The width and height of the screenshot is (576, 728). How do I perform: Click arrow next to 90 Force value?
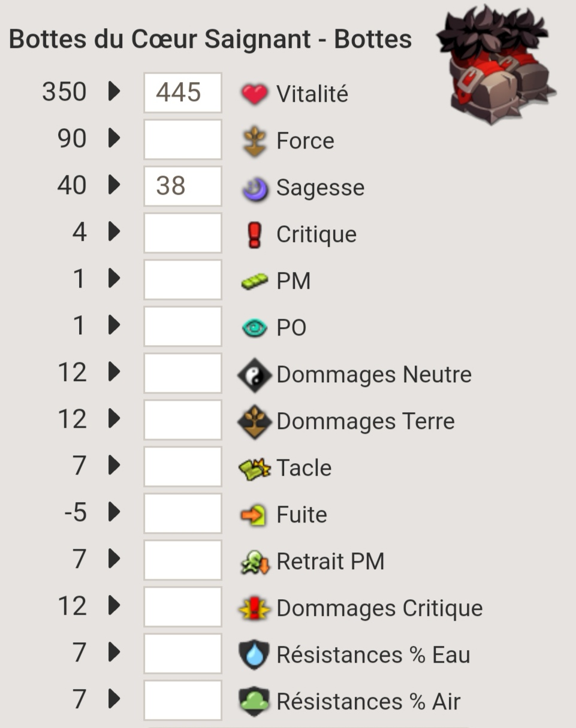point(114,138)
